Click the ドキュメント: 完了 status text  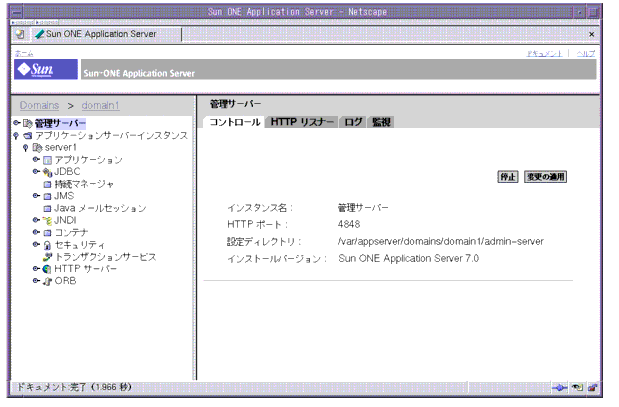tap(74, 387)
